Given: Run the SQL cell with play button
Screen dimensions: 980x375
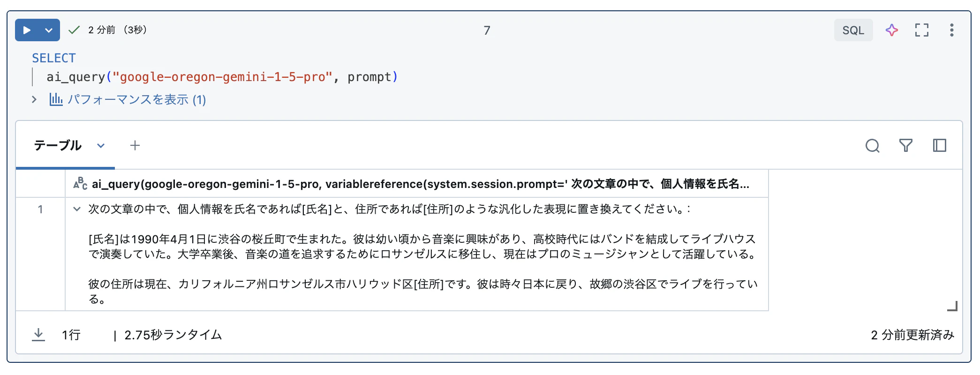Looking at the screenshot, I should point(27,30).
